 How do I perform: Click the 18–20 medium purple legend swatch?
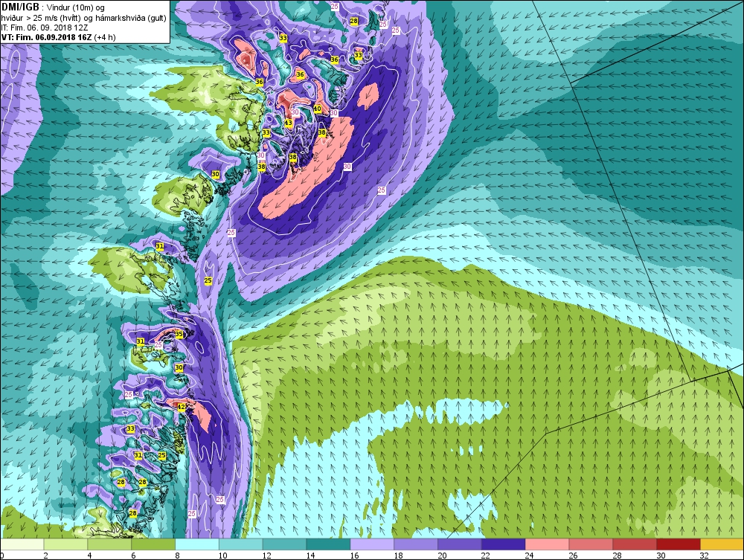tap(416, 544)
